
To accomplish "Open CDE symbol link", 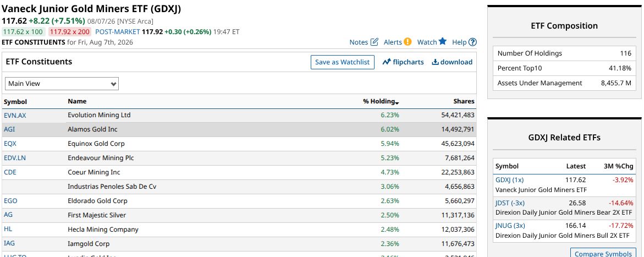I will (10, 172).
